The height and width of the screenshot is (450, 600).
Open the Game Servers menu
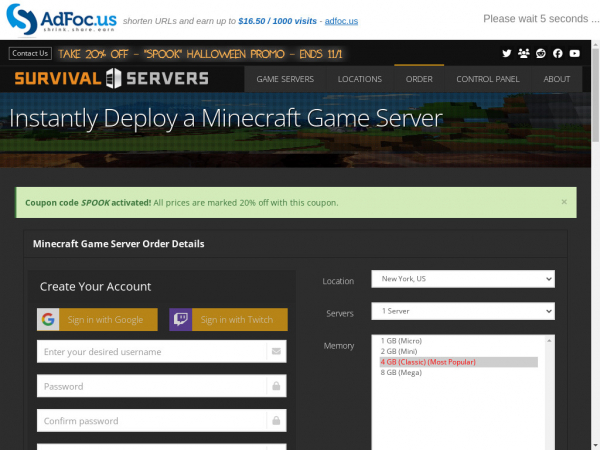pyautogui.click(x=285, y=79)
